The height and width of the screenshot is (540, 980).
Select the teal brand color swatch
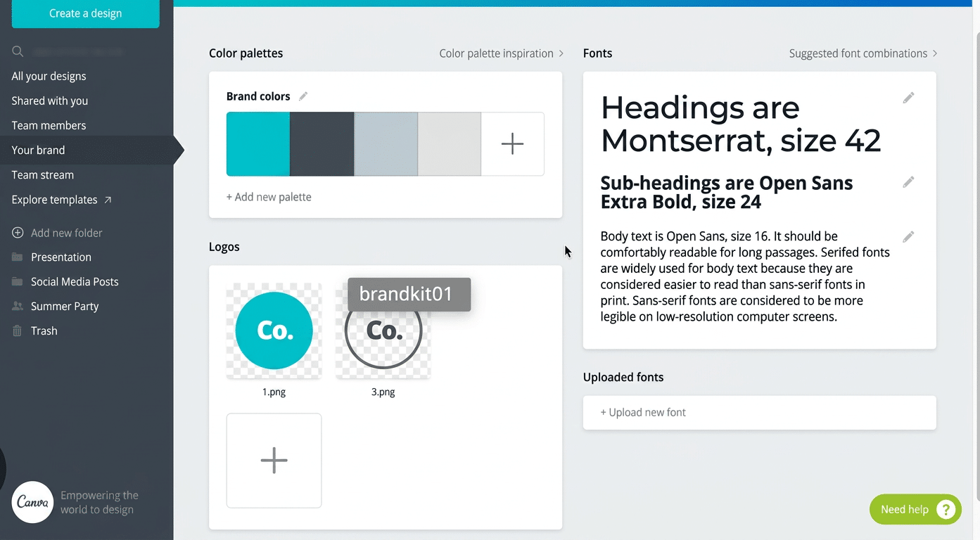point(257,144)
